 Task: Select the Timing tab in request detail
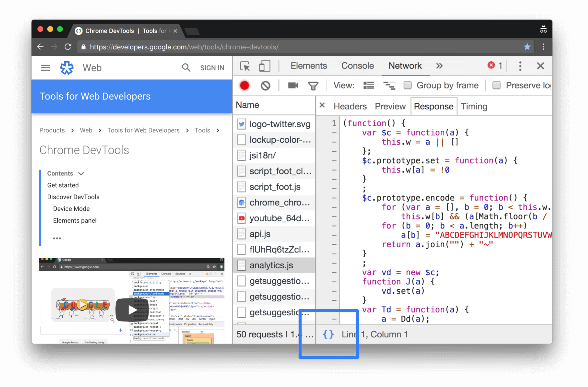point(474,106)
